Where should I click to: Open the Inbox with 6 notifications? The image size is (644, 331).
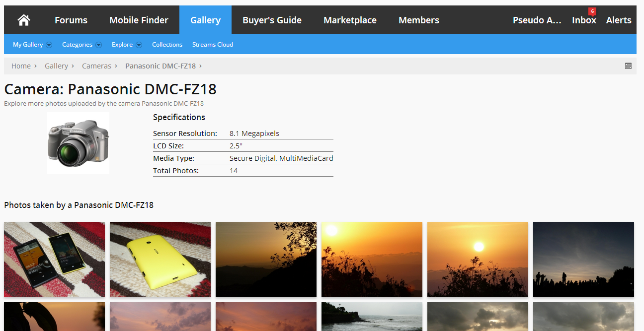[584, 20]
